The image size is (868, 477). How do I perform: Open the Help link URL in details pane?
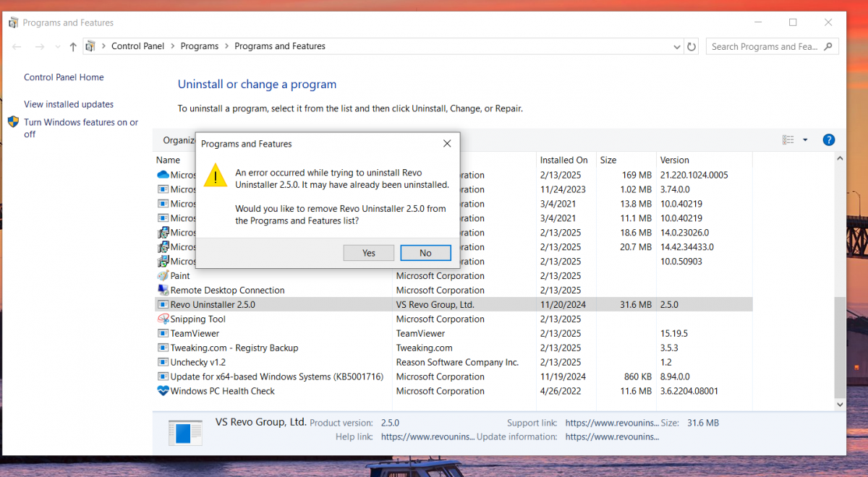[x=428, y=437]
